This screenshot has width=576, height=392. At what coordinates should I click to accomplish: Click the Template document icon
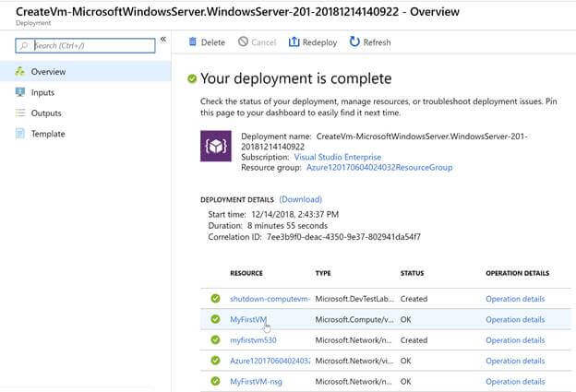point(19,133)
